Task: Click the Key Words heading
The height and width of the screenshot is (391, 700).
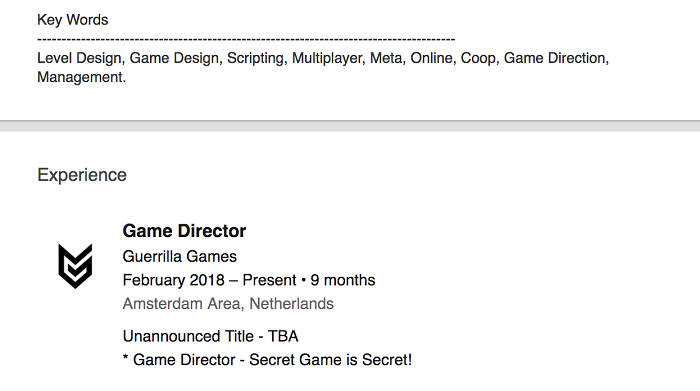Action: coord(73,20)
